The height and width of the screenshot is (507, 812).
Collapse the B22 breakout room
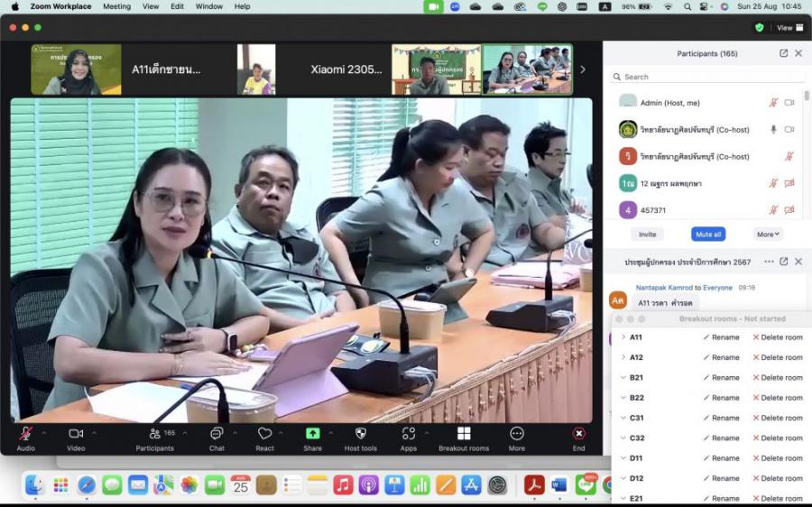[x=623, y=398]
